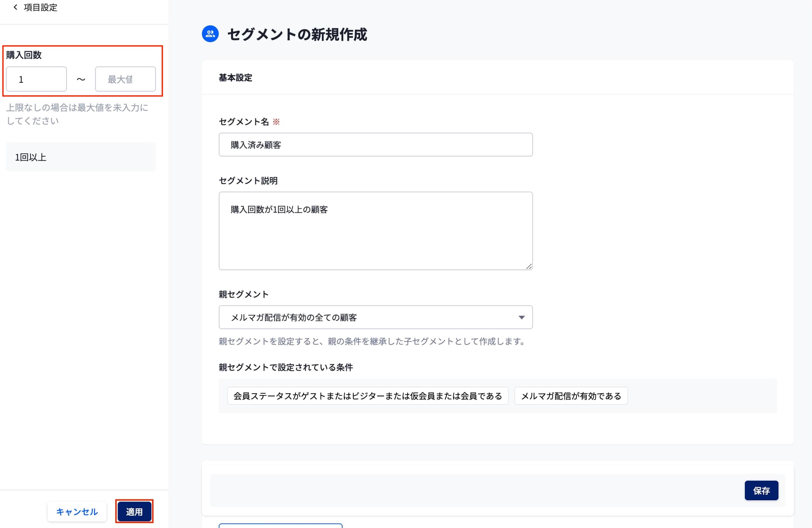Click the 最大値 maximum input field
This screenshot has height=528, width=812.
click(125, 79)
